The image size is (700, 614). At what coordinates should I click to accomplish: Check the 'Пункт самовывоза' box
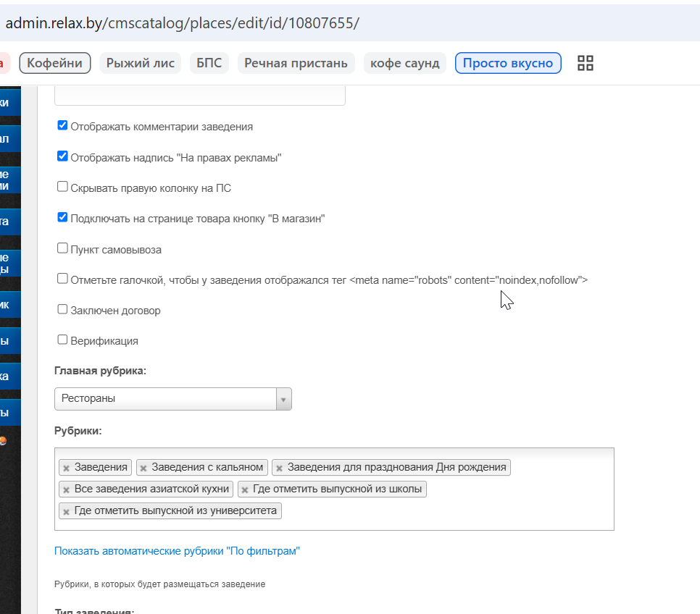coord(62,248)
